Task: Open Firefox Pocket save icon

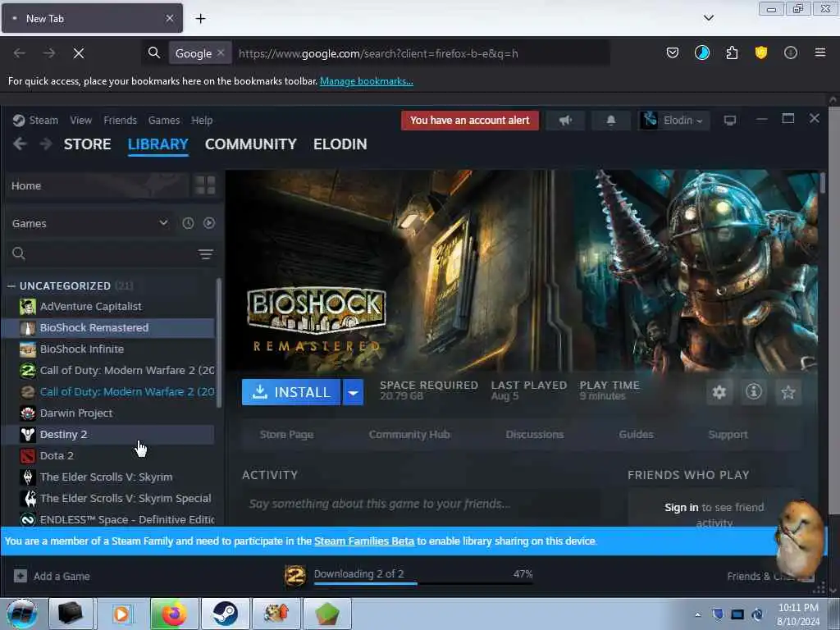Action: pos(673,52)
